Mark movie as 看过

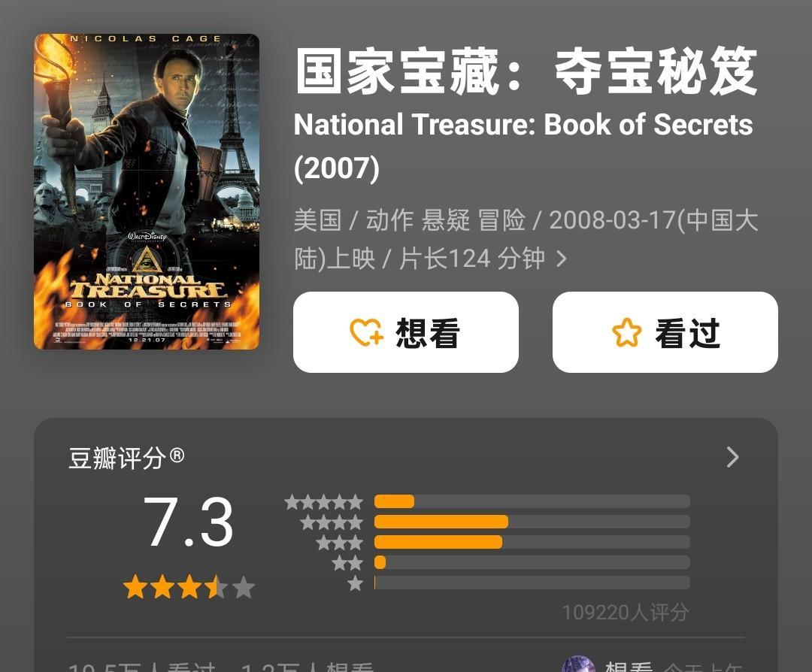(x=665, y=331)
